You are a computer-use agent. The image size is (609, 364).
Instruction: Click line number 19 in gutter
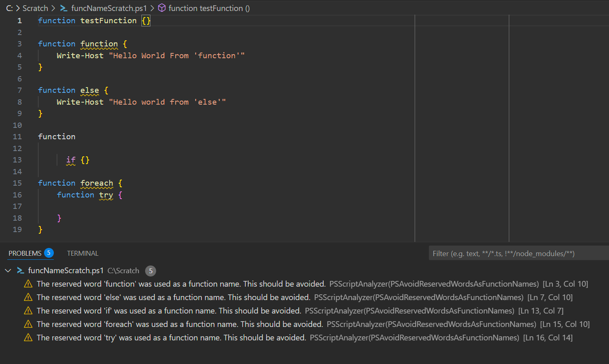pyautogui.click(x=17, y=229)
